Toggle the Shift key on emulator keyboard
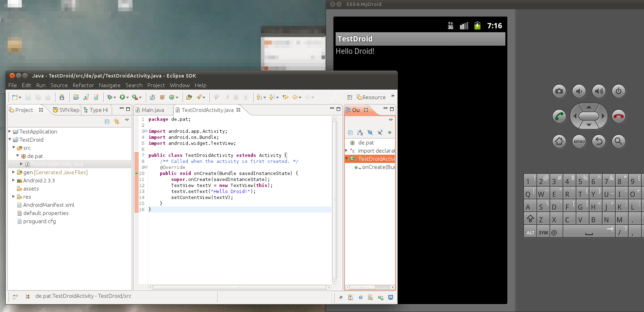644x312 pixels. coord(530,219)
